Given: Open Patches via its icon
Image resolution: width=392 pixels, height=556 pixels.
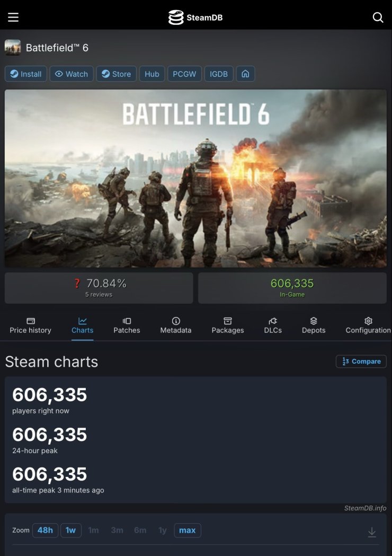Looking at the screenshot, I should pos(127,321).
